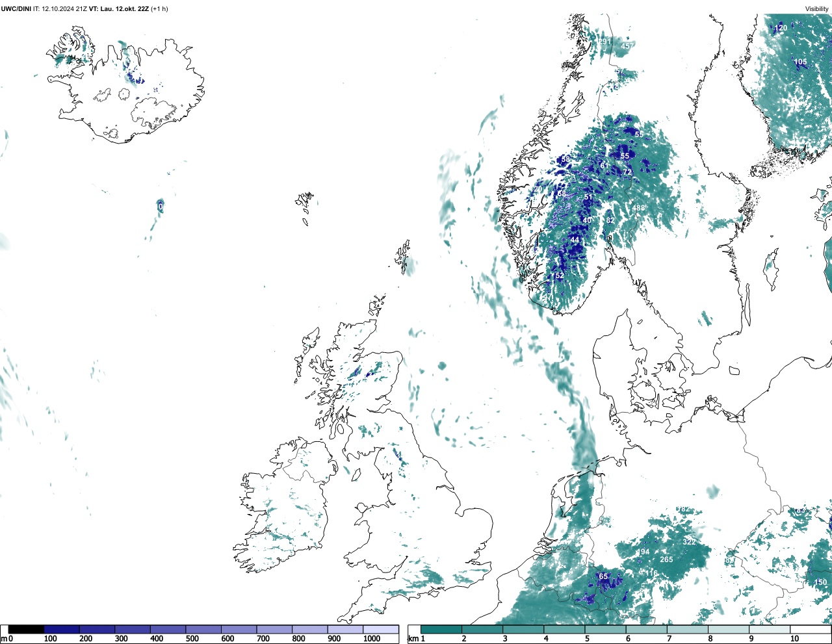Click the 'm' unit label on legend
Viewport: 832px width, 644px height.
4,639
